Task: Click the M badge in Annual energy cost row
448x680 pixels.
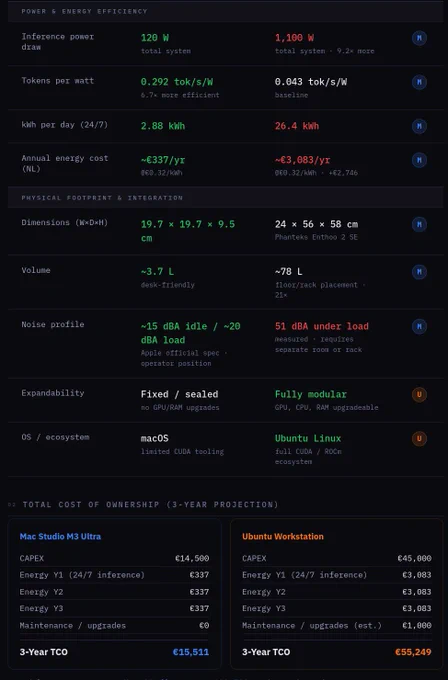Action: tap(419, 160)
